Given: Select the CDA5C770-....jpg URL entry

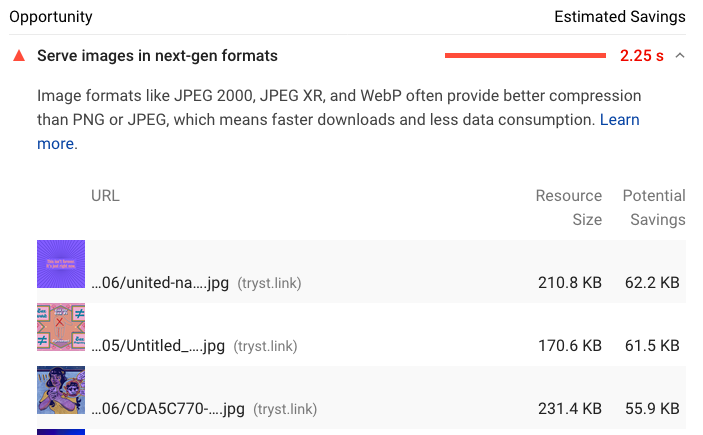Looking at the screenshot, I should [x=168, y=409].
